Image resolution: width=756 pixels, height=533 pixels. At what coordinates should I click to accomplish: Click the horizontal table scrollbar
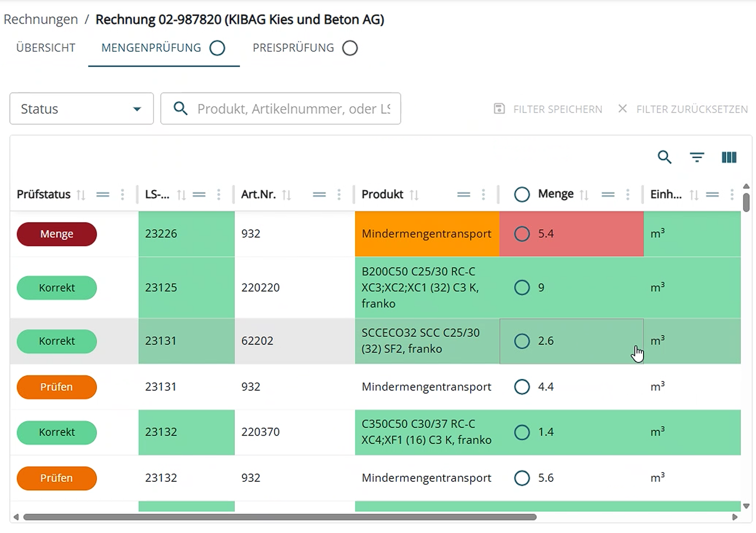pos(280,517)
